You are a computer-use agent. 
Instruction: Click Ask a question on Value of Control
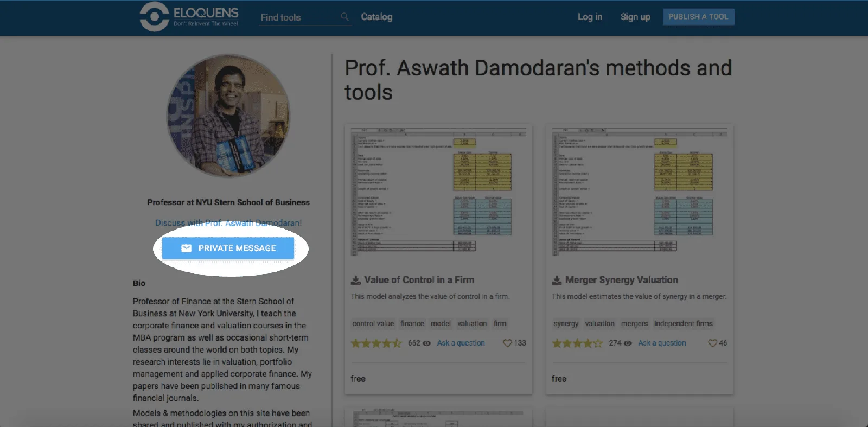(461, 343)
